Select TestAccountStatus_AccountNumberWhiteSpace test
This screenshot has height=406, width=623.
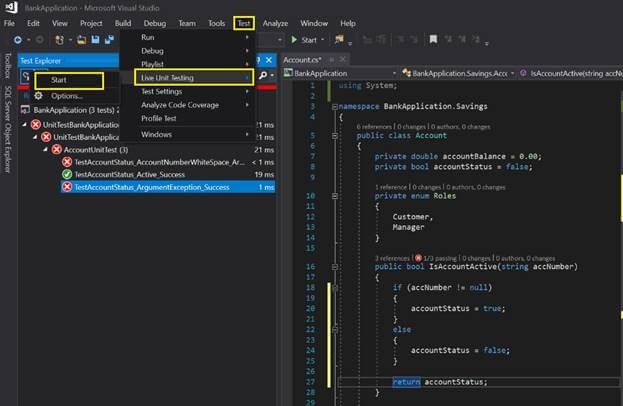point(160,162)
